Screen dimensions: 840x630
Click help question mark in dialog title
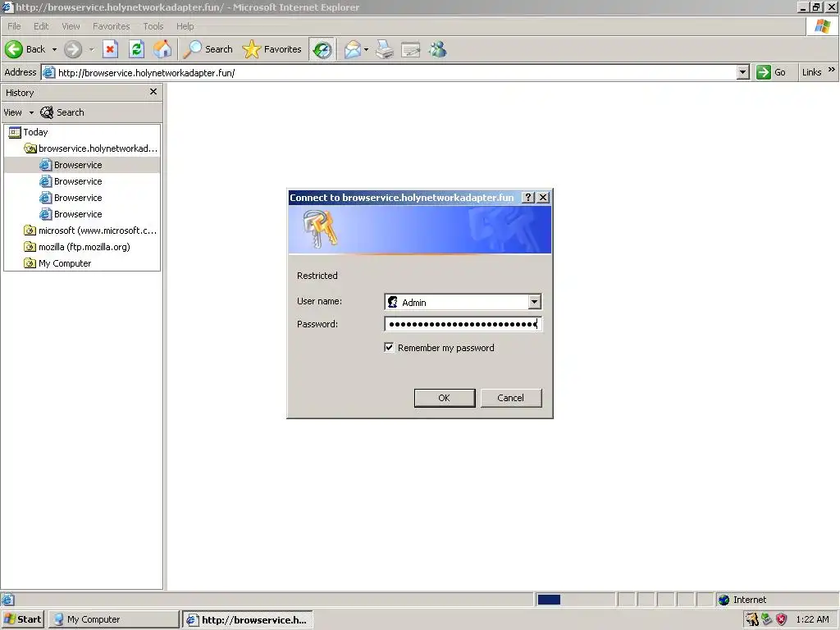coord(528,197)
